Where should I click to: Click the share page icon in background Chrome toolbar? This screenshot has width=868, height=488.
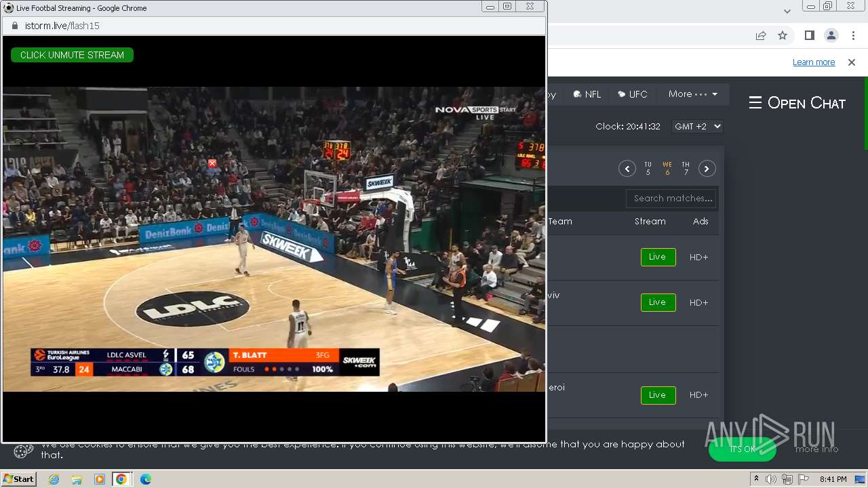[761, 35]
